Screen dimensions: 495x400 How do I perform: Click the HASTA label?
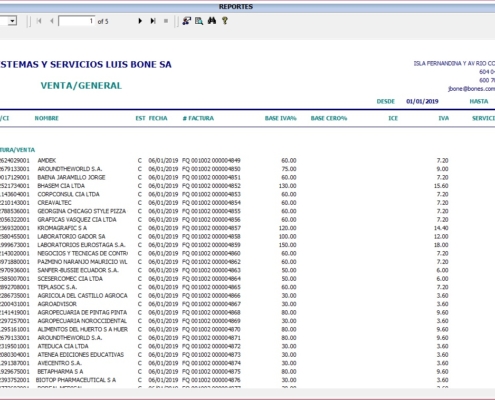pyautogui.click(x=479, y=101)
